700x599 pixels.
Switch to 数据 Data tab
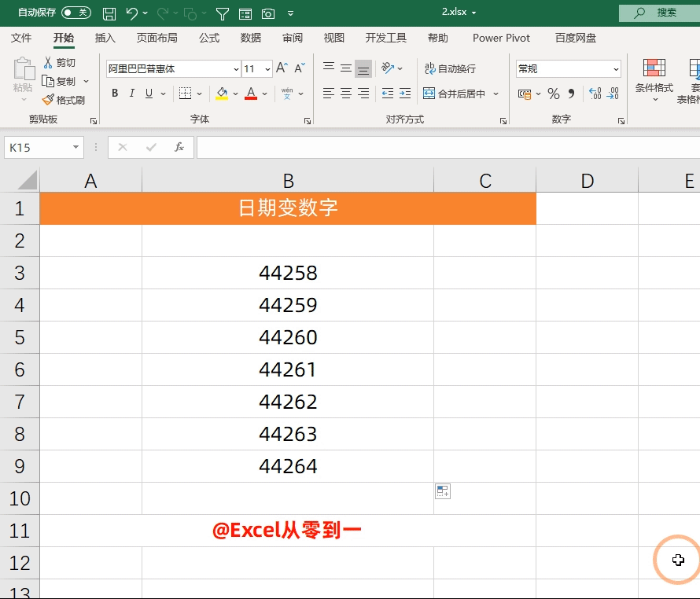250,38
